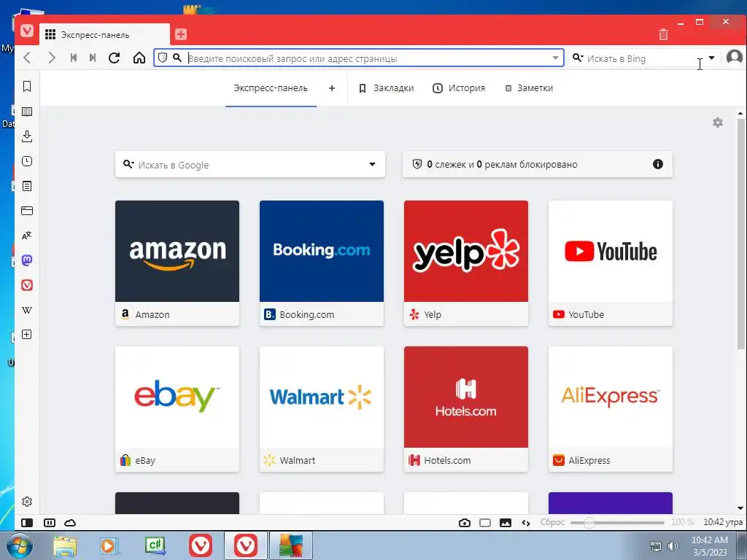Go back to previous page
This screenshot has height=560, width=747.
27,58
